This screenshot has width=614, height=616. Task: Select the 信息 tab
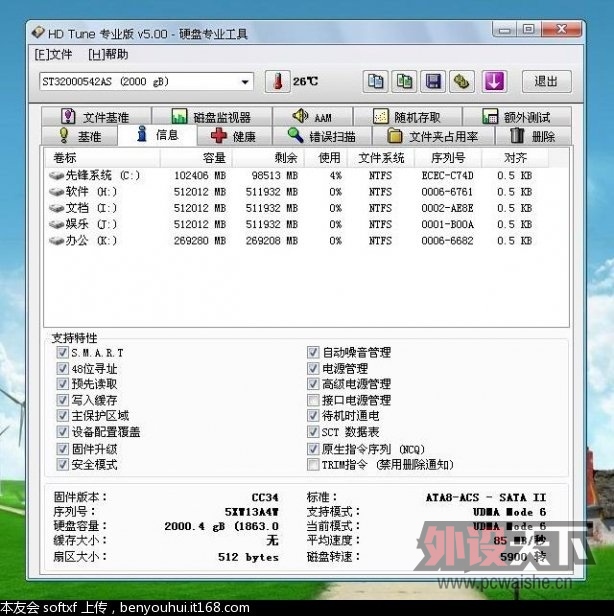157,135
